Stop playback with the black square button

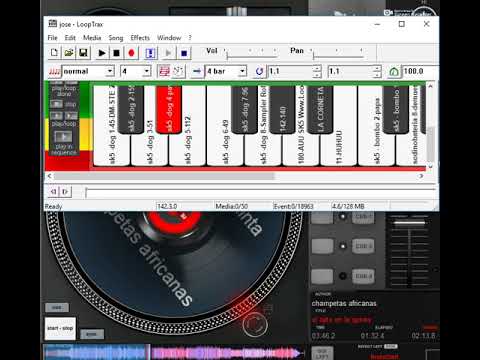pos(116,53)
